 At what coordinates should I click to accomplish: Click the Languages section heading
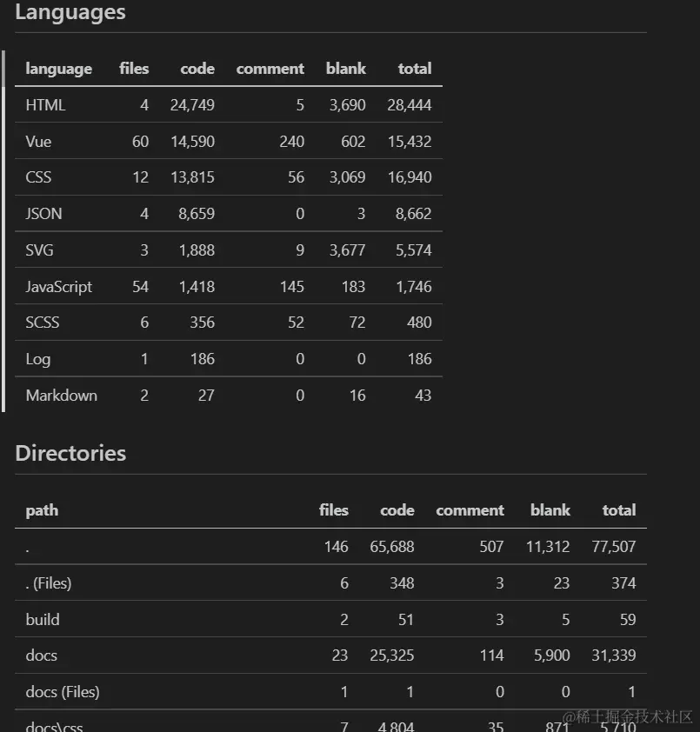pyautogui.click(x=70, y=12)
